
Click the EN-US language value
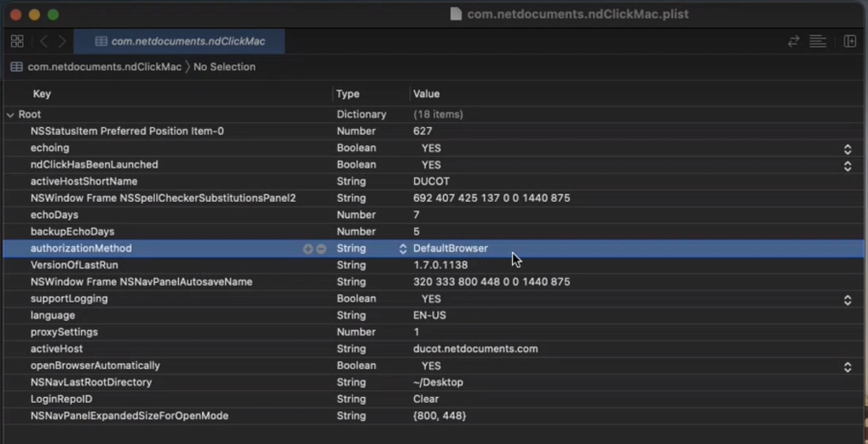tap(430, 316)
